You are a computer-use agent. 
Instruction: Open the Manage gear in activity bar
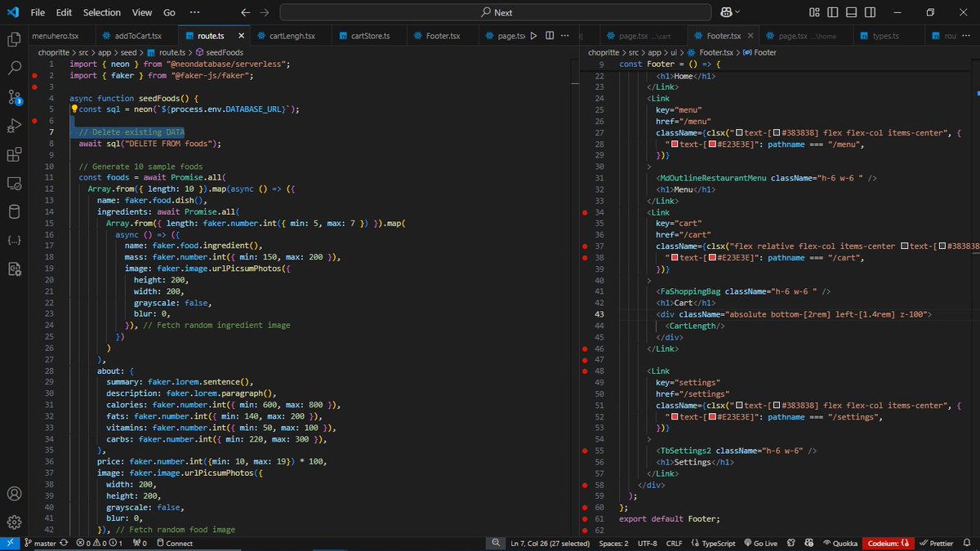coord(13,522)
